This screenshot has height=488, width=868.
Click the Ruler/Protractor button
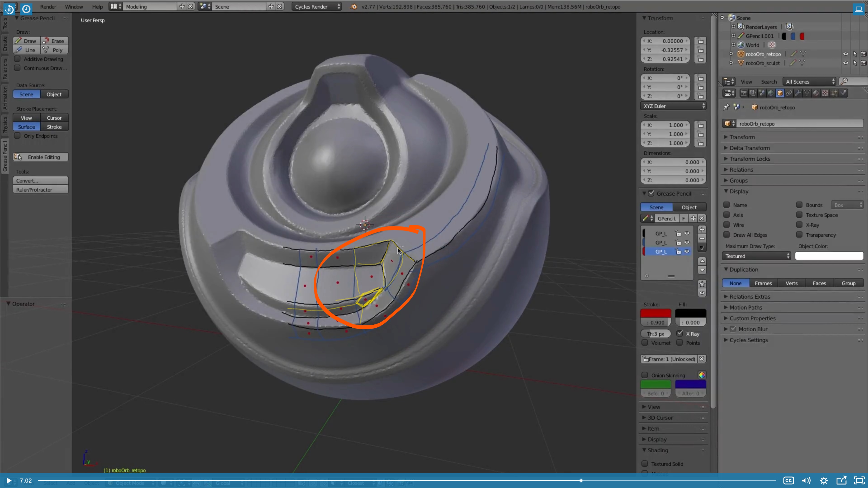(41, 190)
